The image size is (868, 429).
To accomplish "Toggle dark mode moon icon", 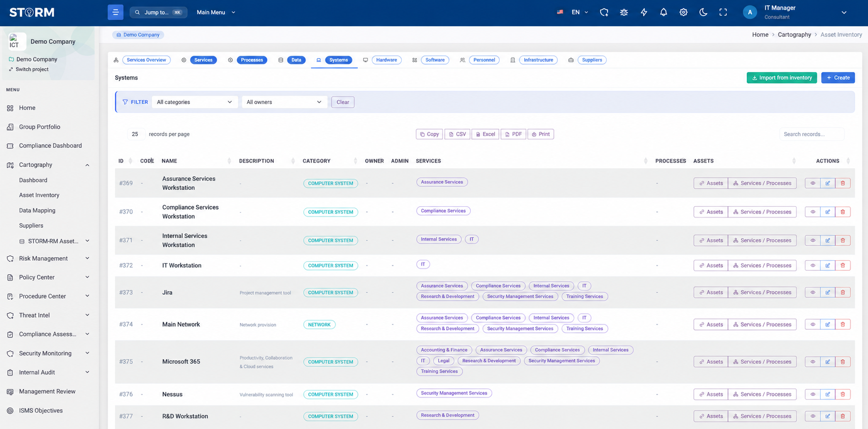I will (703, 12).
